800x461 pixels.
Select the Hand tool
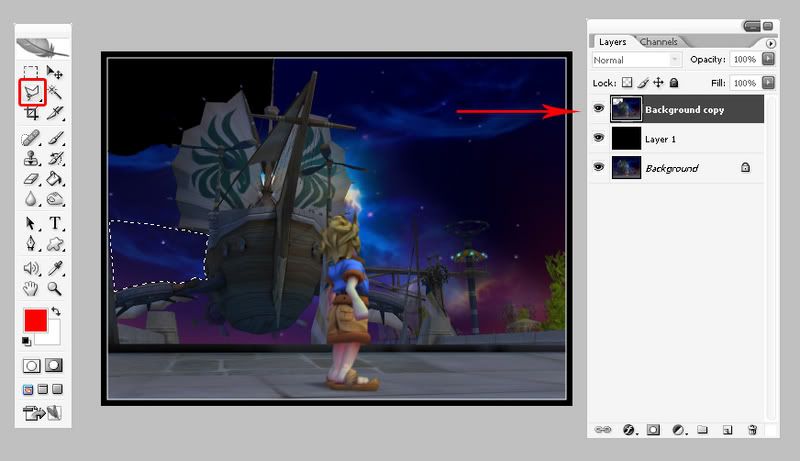click(31, 289)
